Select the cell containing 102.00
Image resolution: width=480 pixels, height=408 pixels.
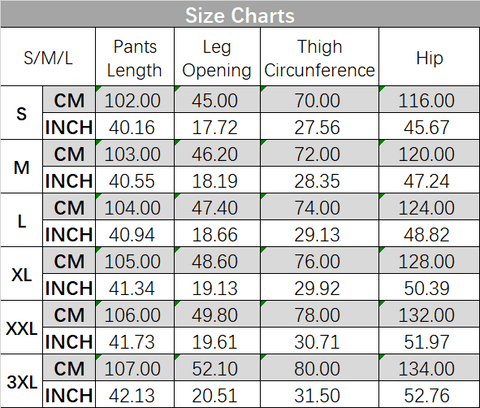click(x=135, y=99)
